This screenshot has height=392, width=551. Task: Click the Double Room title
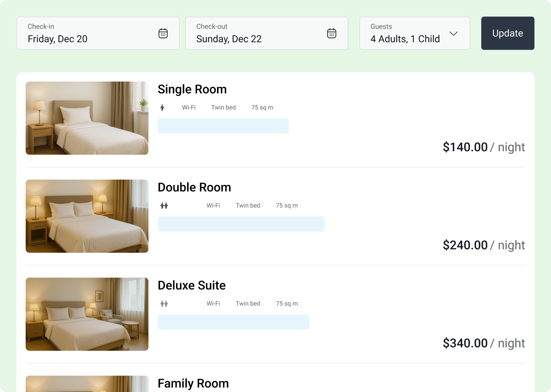(x=194, y=187)
